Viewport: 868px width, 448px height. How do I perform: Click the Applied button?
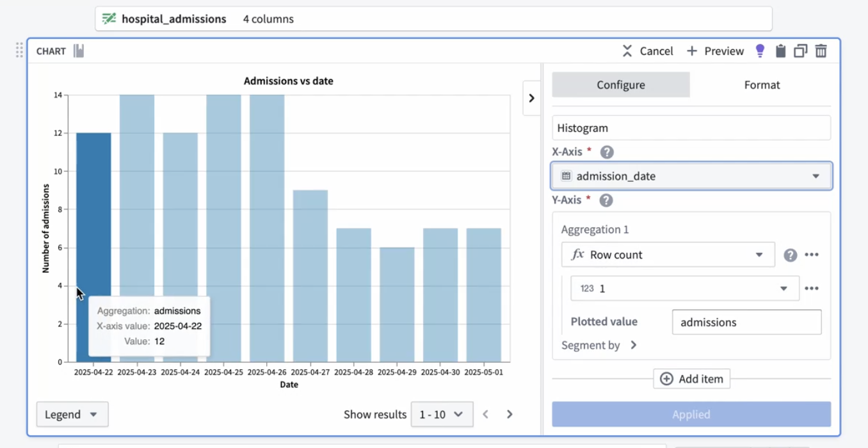click(691, 415)
